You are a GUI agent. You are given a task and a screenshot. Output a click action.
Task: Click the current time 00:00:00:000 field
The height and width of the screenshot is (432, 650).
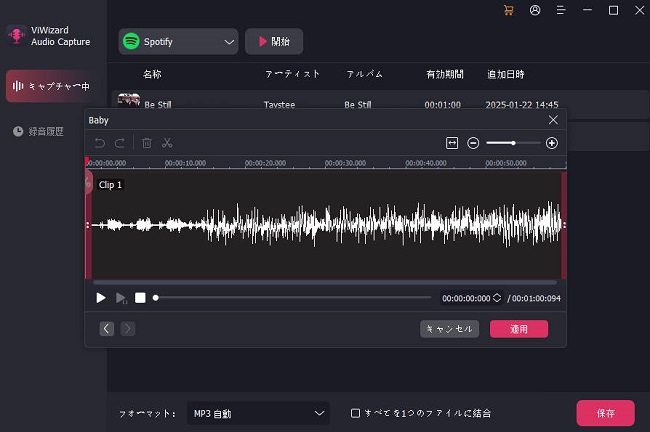click(x=466, y=298)
